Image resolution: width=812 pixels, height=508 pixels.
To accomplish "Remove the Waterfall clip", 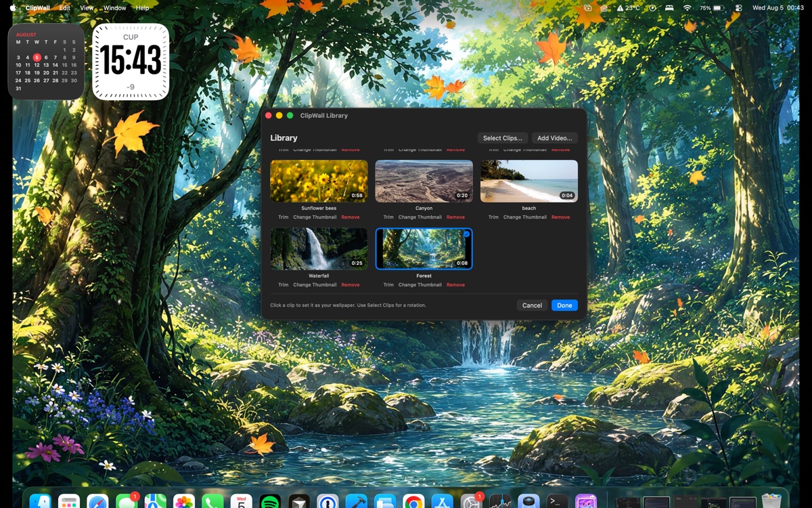I will pyautogui.click(x=351, y=285).
